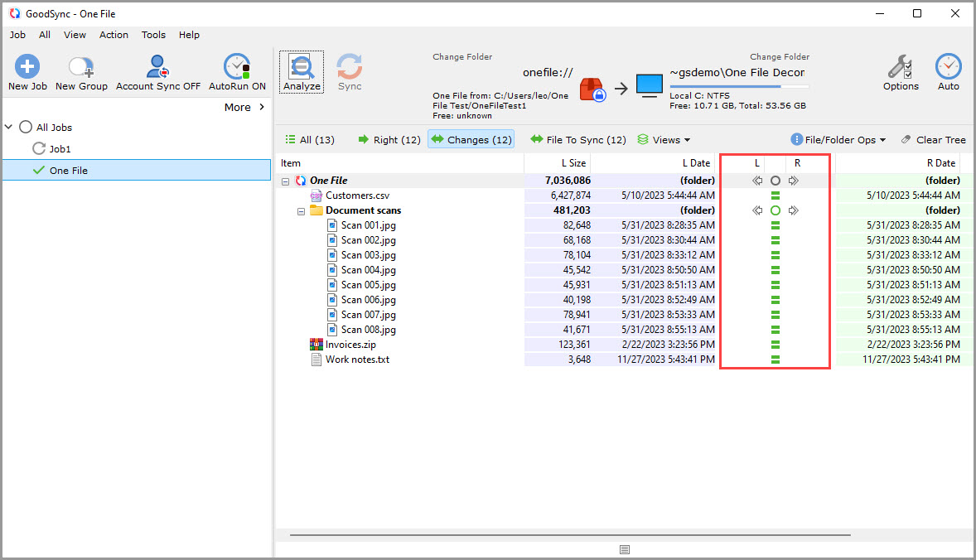Click the Work notes.txt file icon

316,360
